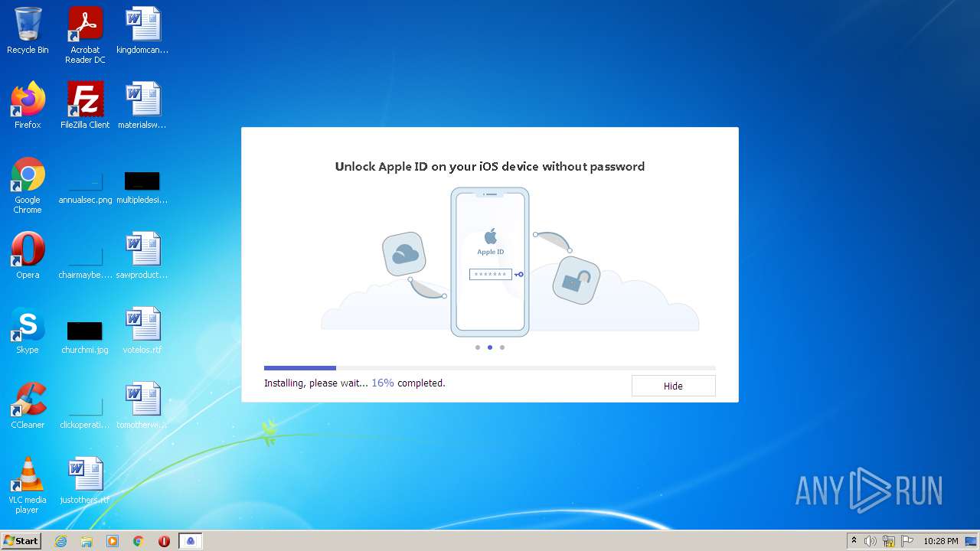Select the sawproduct Word document icon
Screen dimensions: 980x551
[142, 256]
